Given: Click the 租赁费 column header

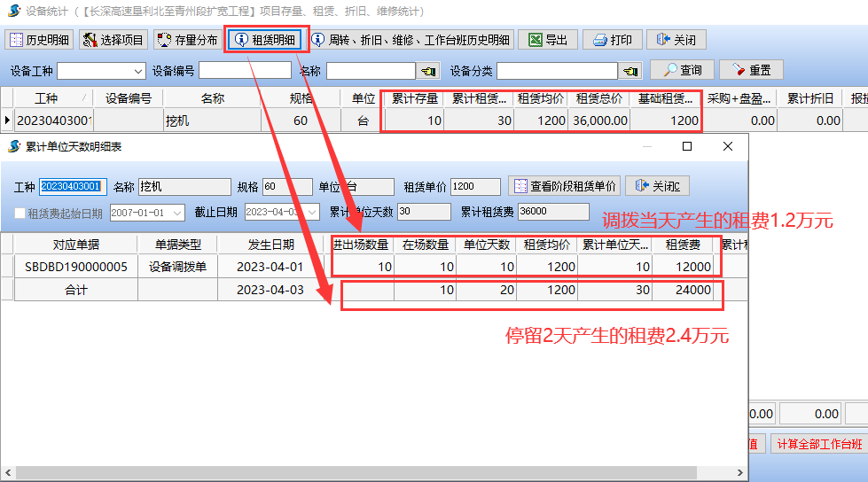Looking at the screenshot, I should coord(683,245).
